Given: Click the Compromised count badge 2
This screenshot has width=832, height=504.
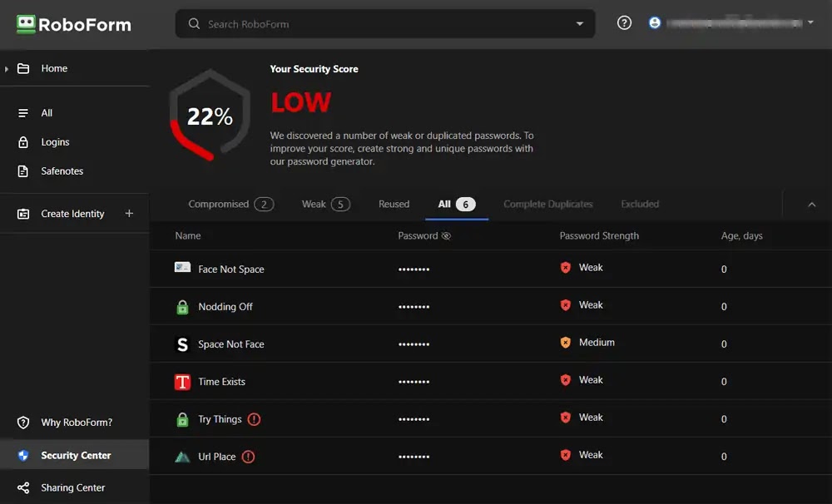Looking at the screenshot, I should coord(264,205).
